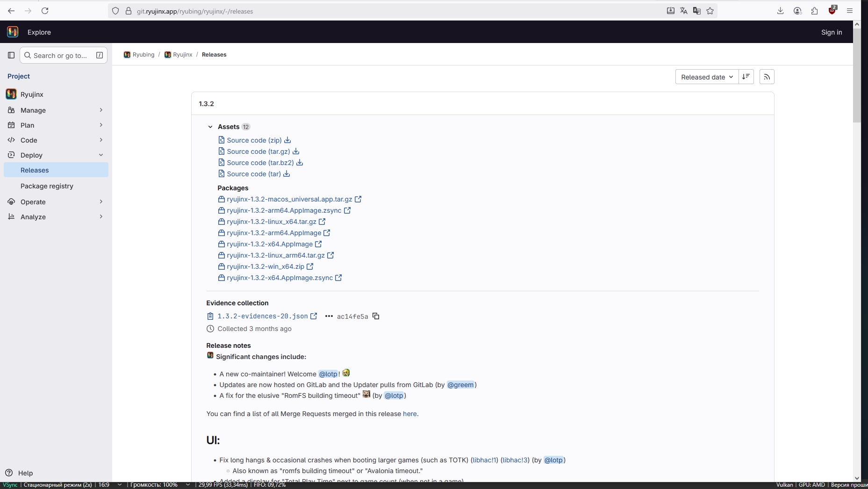This screenshot has height=489, width=868.
Task: Download Source code (tar.bz2)
Action: [260, 163]
